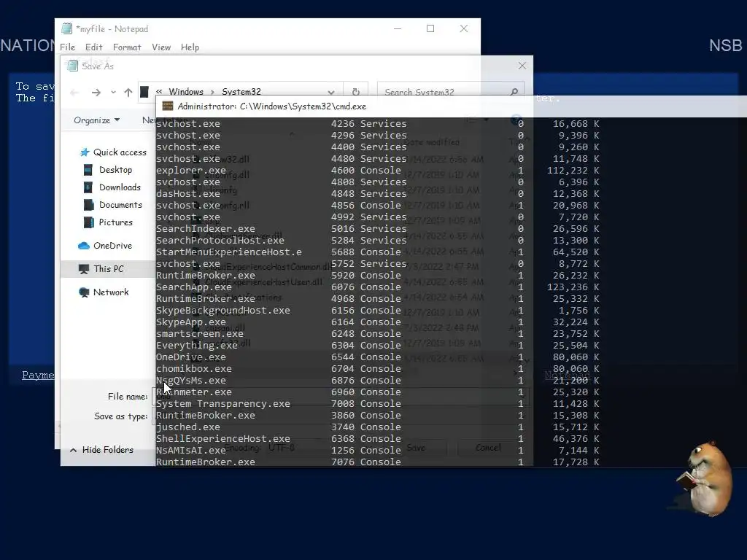This screenshot has height=560, width=747.
Task: Open the Payment link in background window
Action: click(38, 375)
